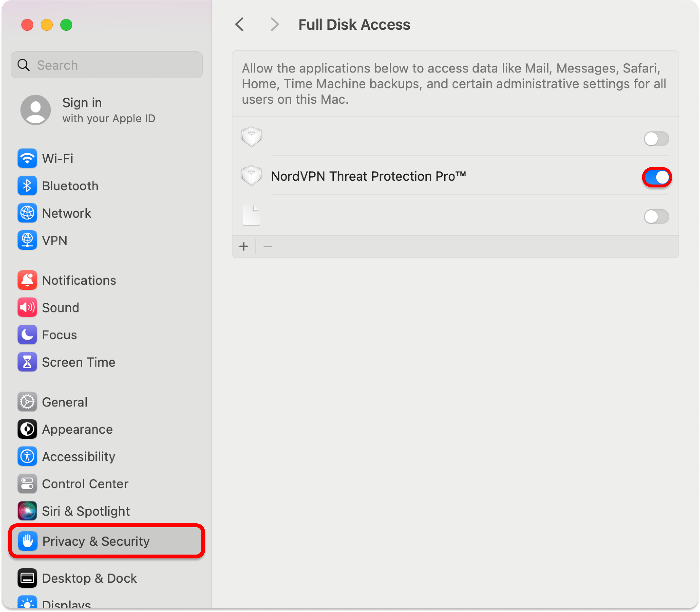This screenshot has height=612, width=700.
Task: Click the Sound speaker icon
Action: 27,308
